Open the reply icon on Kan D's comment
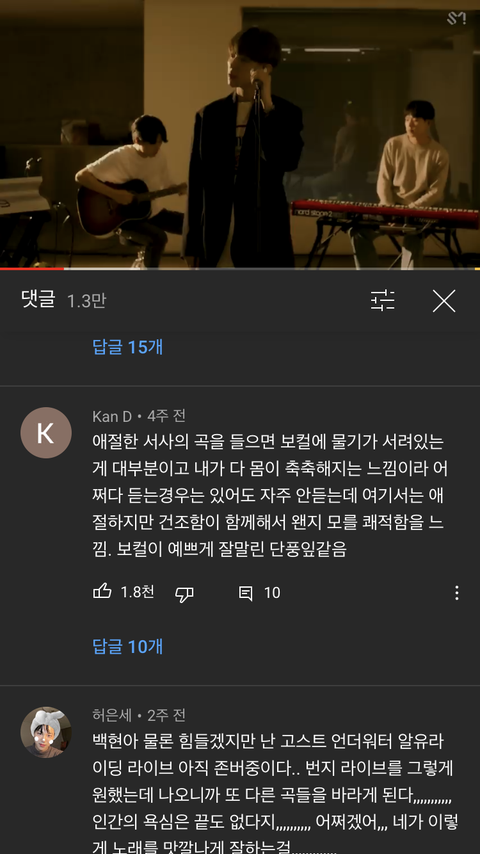 tap(246, 593)
